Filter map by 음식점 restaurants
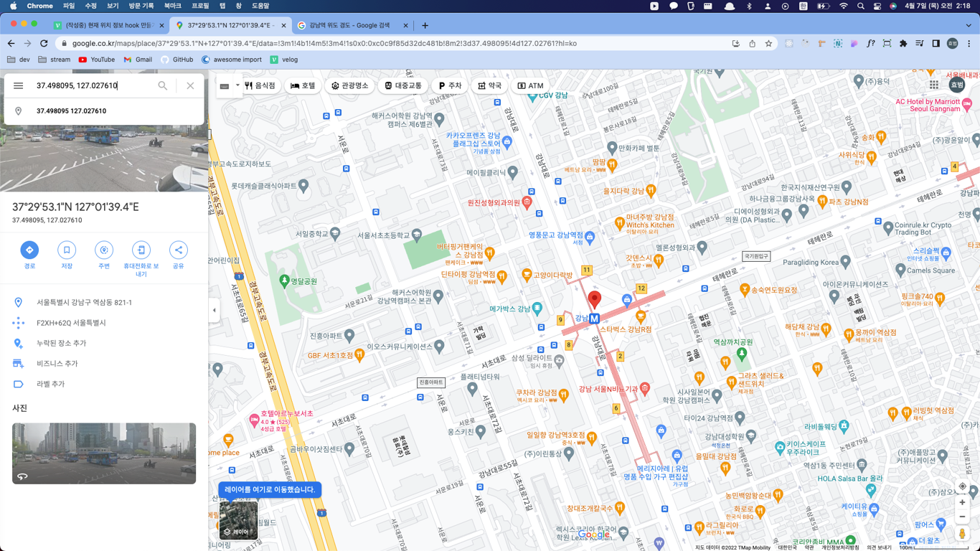Image resolution: width=980 pixels, height=551 pixels. click(260, 85)
